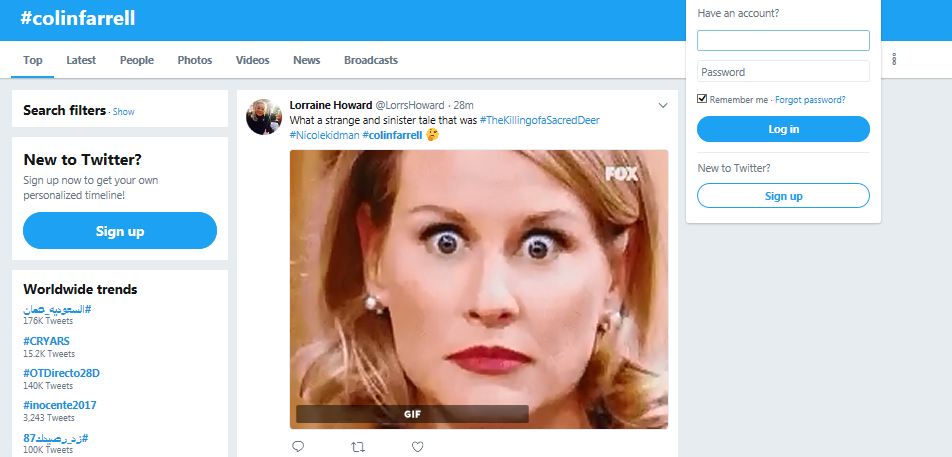Viewport: 952px width, 457px height.
Task: Open Lorraine Howard's profile name link
Action: click(331, 105)
